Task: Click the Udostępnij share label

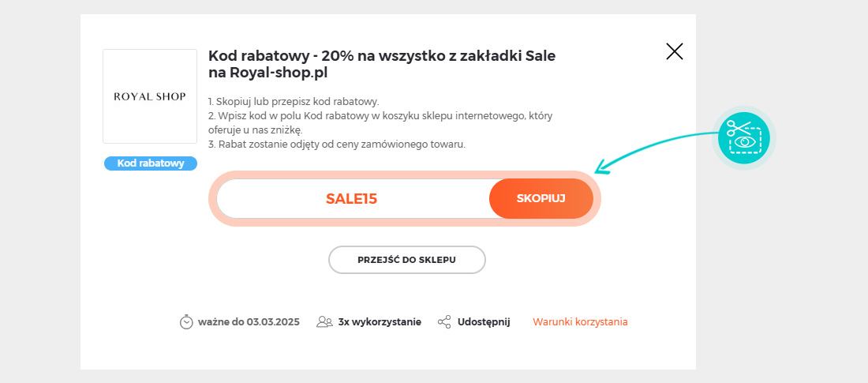Action: (x=483, y=322)
